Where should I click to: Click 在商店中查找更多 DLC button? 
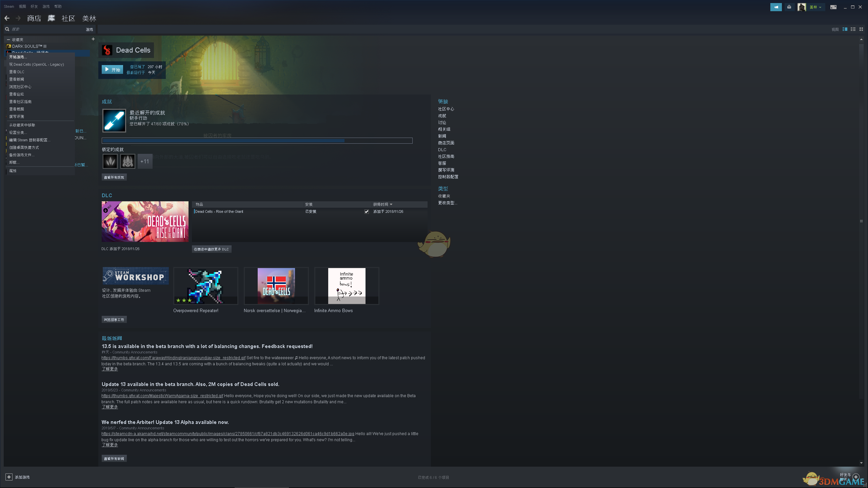click(x=212, y=249)
